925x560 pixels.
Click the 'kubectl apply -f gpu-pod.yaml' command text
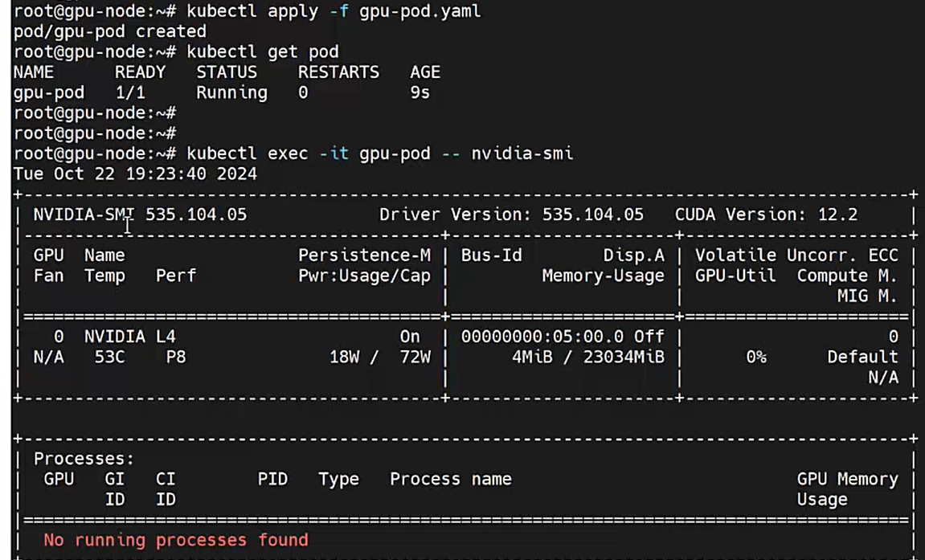click(334, 11)
